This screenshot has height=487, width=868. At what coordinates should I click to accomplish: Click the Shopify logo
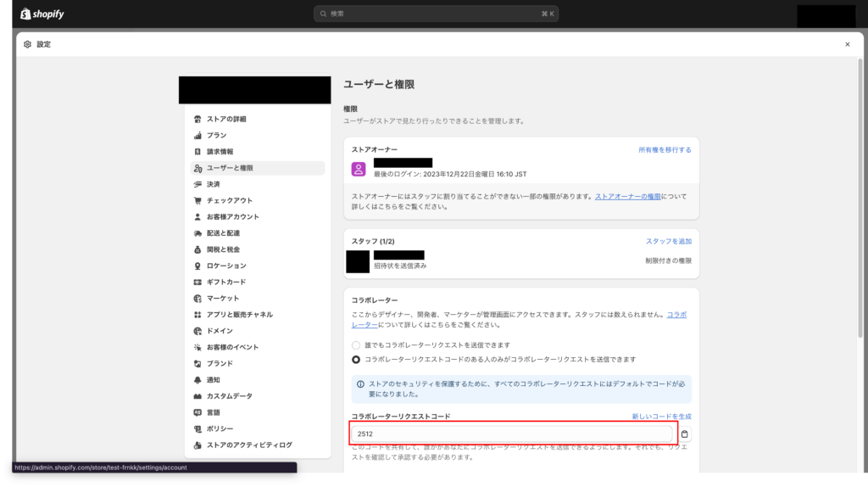[x=42, y=14]
